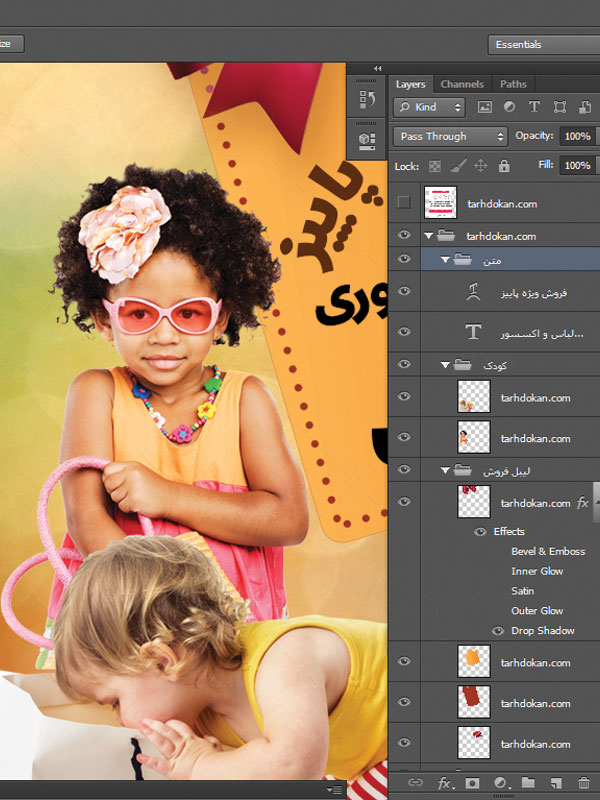Create a new layer

tap(556, 783)
